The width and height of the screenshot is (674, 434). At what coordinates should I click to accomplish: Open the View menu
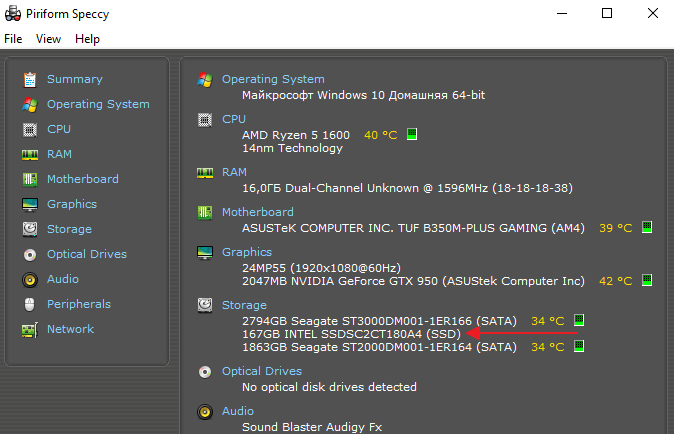48,39
